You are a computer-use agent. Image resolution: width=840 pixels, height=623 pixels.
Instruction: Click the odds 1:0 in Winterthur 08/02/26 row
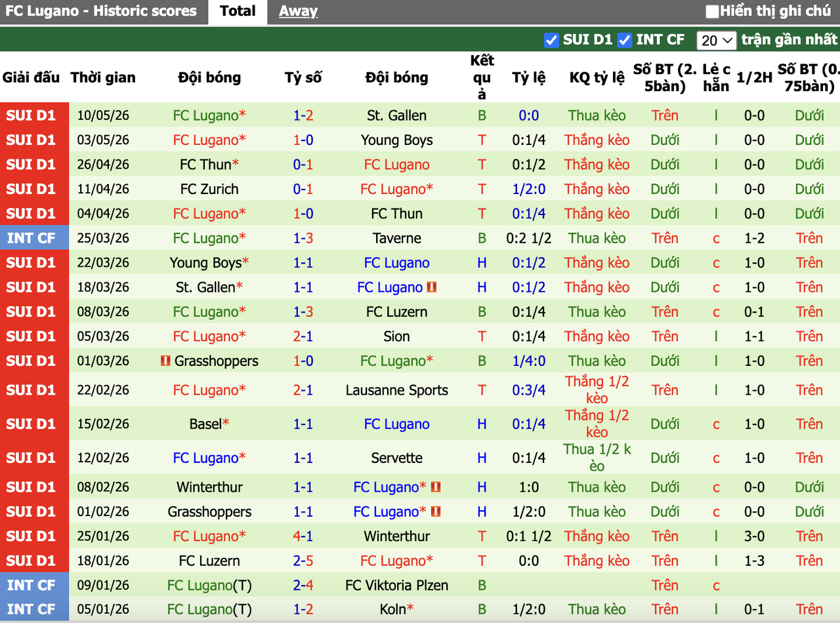pos(528,487)
